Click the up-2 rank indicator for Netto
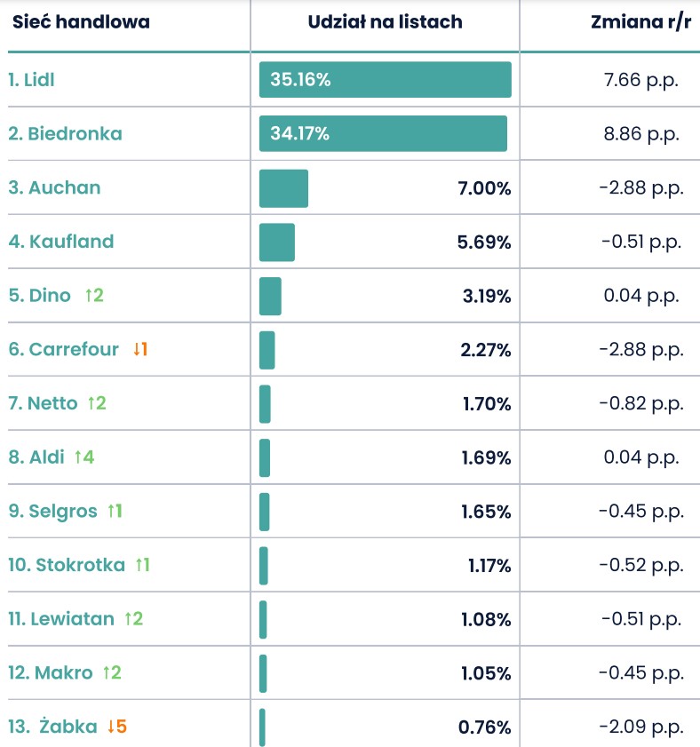 (x=97, y=403)
